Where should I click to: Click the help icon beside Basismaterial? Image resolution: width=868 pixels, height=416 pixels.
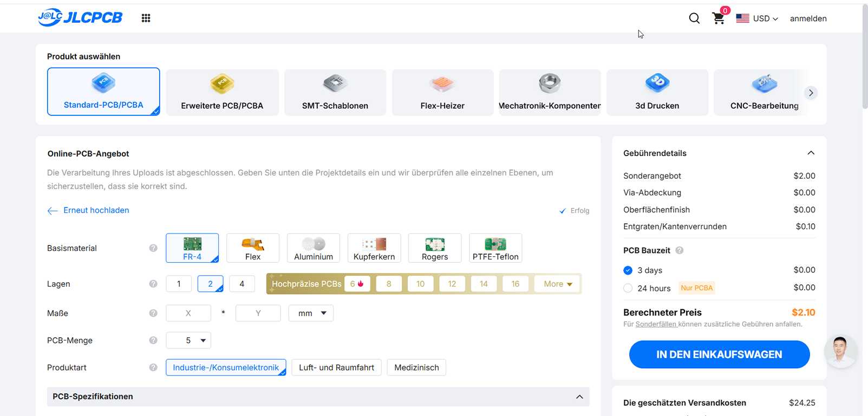pos(153,248)
